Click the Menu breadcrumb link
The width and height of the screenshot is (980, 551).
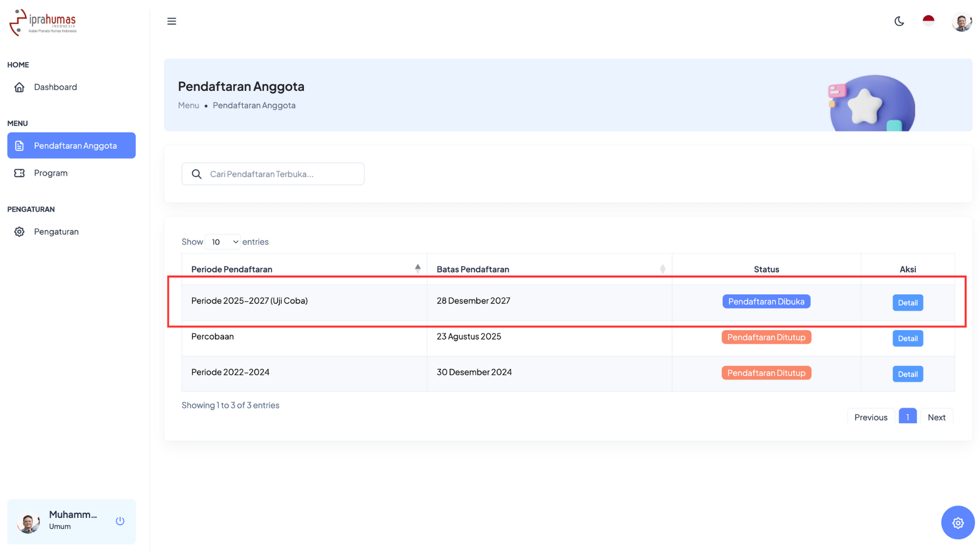pos(188,105)
